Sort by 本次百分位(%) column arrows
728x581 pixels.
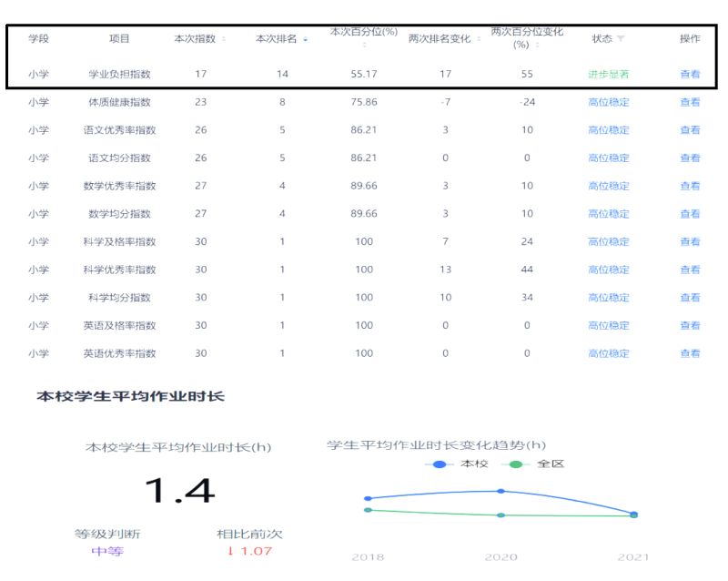pos(364,46)
